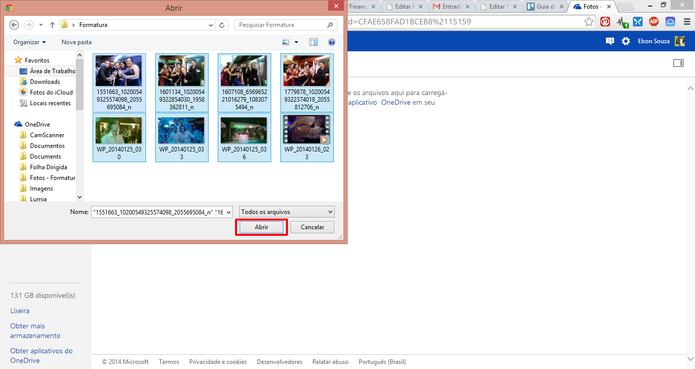
Task: Click the Relatar abuso footer link
Action: coord(330,362)
